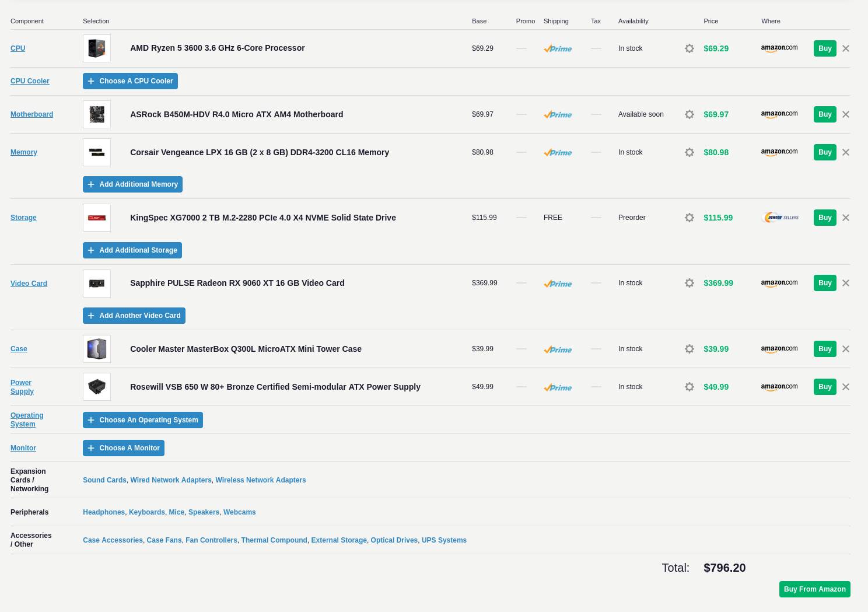Browse Sound Cards expansion link
Image resolution: width=868 pixels, height=612 pixels.
(104, 480)
